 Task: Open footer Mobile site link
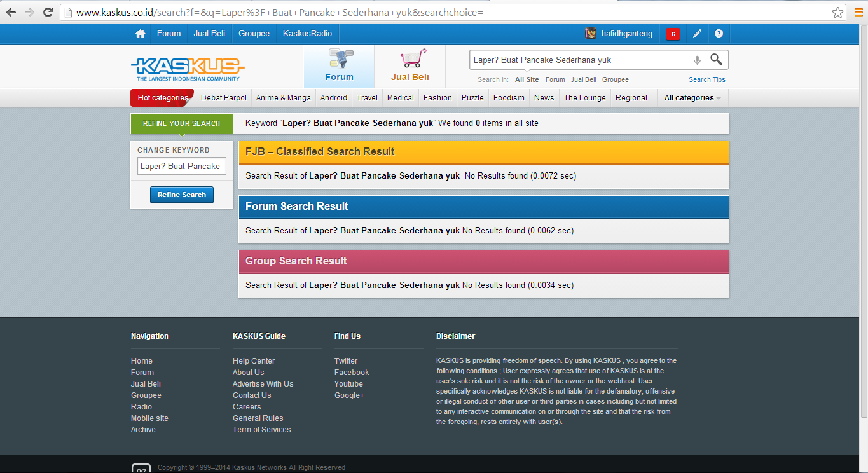(x=149, y=418)
